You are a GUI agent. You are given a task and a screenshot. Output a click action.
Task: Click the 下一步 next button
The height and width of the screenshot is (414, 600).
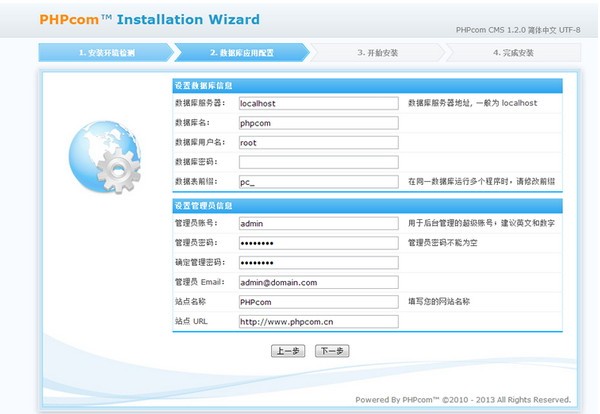click(332, 350)
